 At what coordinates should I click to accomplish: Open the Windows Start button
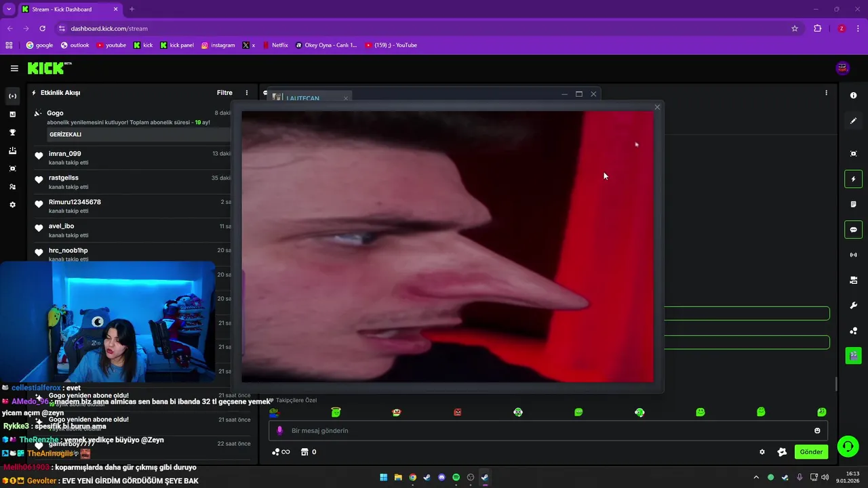[x=384, y=477]
